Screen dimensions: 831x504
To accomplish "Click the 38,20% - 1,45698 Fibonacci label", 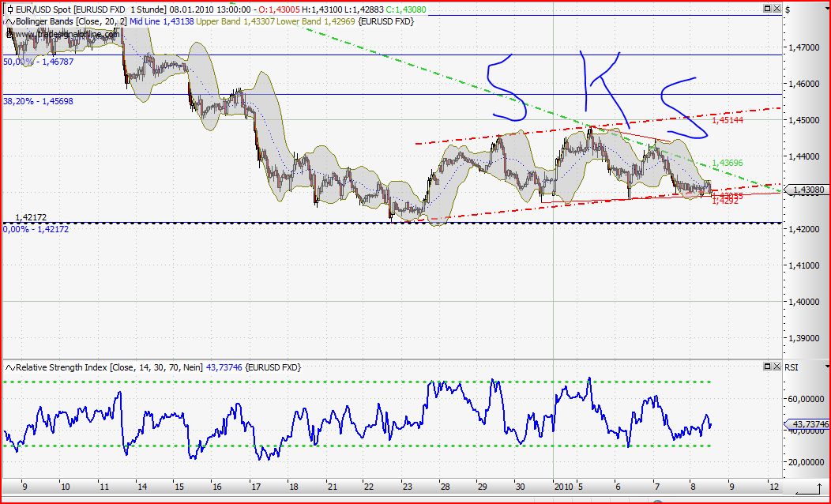I will coord(38,101).
